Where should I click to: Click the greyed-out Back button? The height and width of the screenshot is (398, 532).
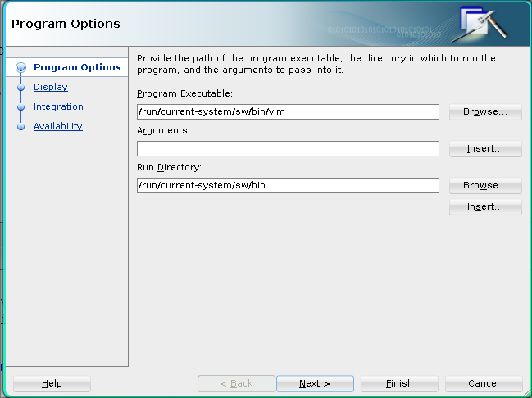click(236, 383)
